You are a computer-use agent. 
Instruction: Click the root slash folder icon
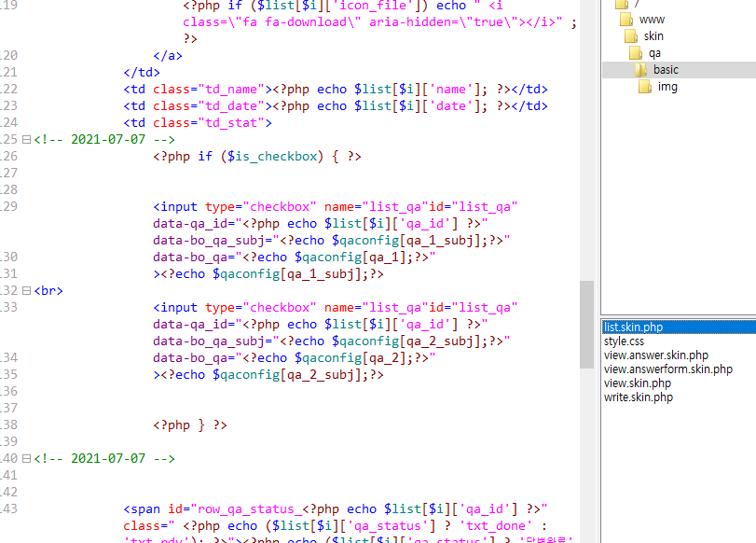pos(622,4)
